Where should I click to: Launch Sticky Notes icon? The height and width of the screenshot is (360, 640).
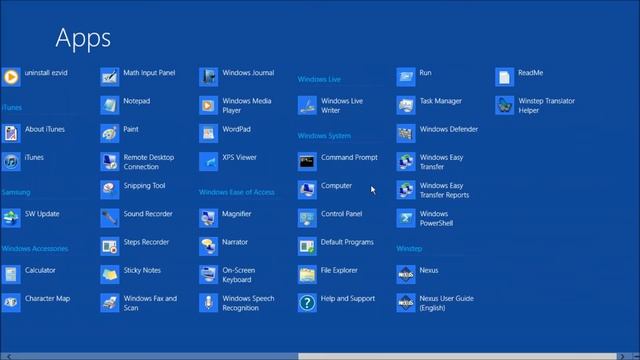click(110, 274)
